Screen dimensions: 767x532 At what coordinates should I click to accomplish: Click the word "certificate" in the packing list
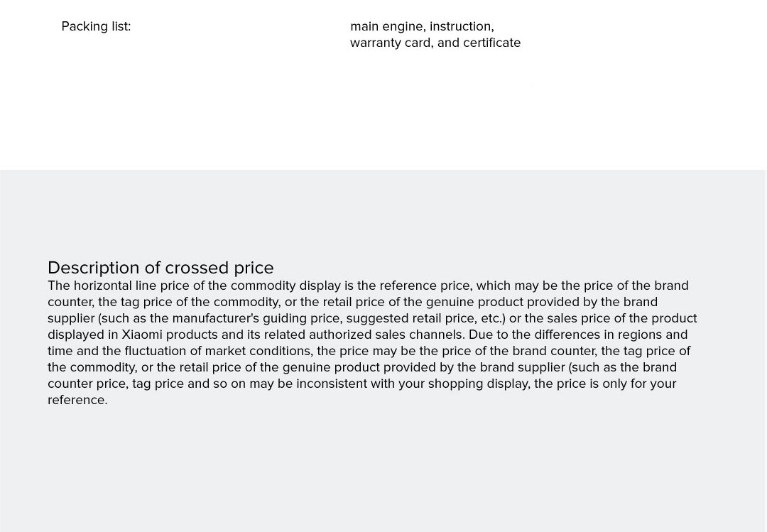click(x=491, y=43)
